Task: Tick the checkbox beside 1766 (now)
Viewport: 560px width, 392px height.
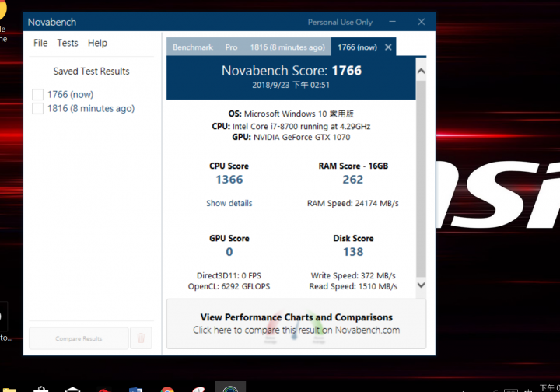Action: coord(38,95)
